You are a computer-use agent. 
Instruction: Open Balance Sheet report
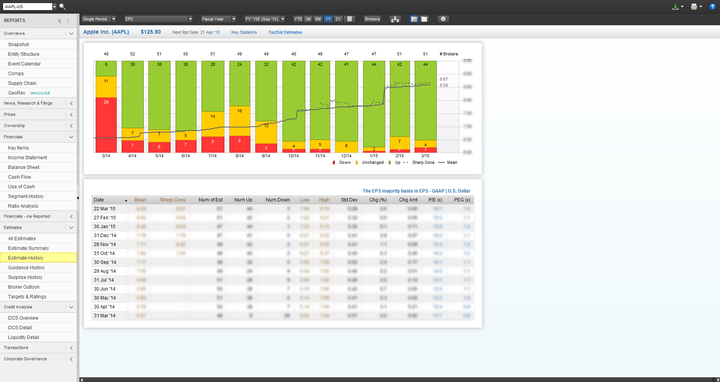tap(23, 167)
